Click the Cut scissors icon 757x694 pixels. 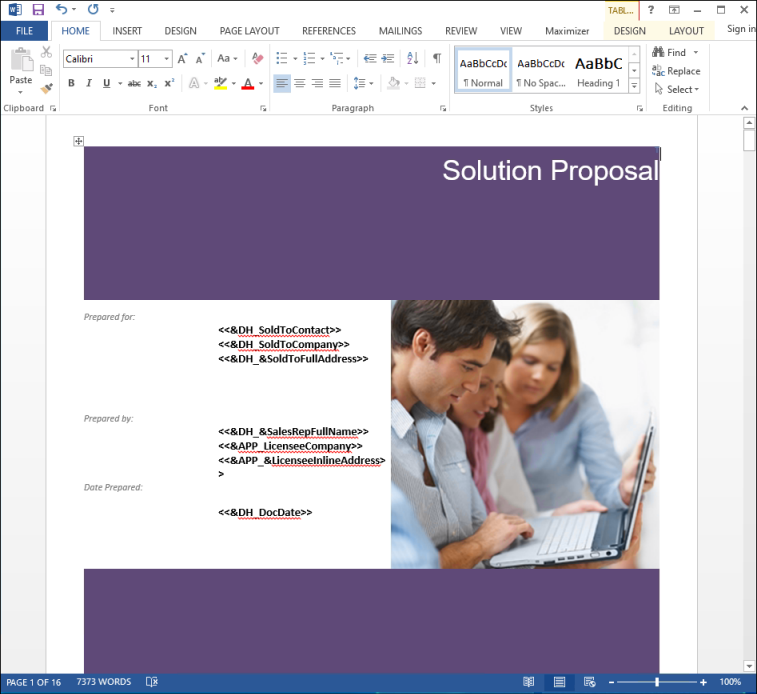pyautogui.click(x=46, y=52)
